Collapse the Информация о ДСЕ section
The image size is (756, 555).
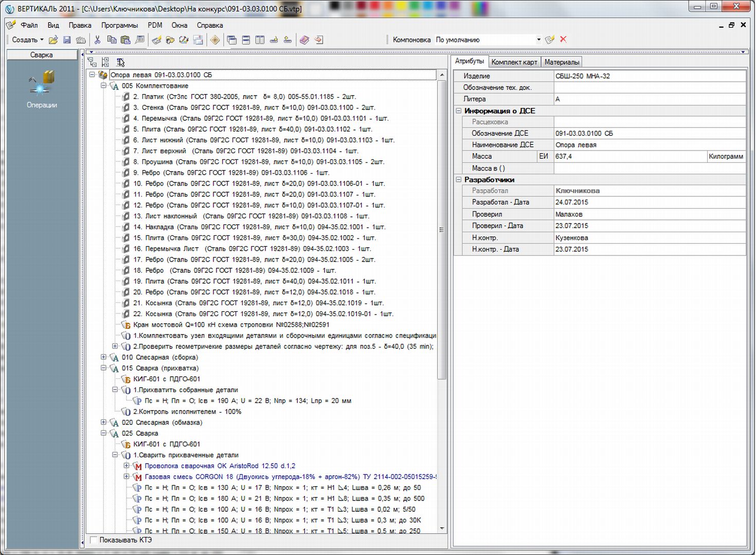[x=459, y=110]
